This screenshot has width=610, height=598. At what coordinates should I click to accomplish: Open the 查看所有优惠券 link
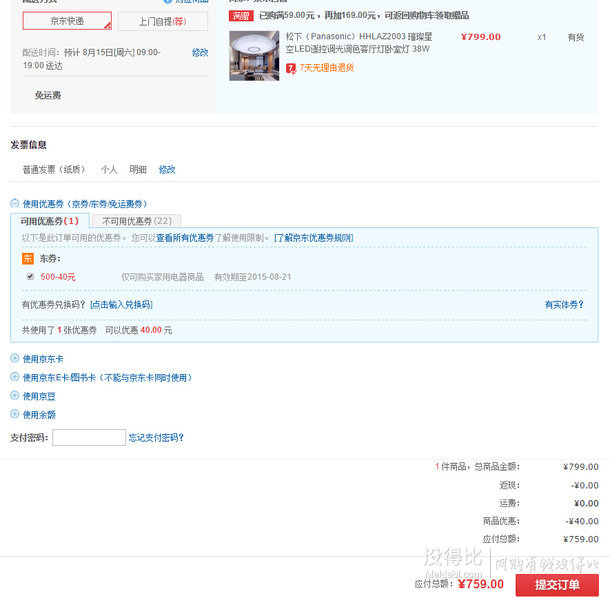tap(185, 238)
